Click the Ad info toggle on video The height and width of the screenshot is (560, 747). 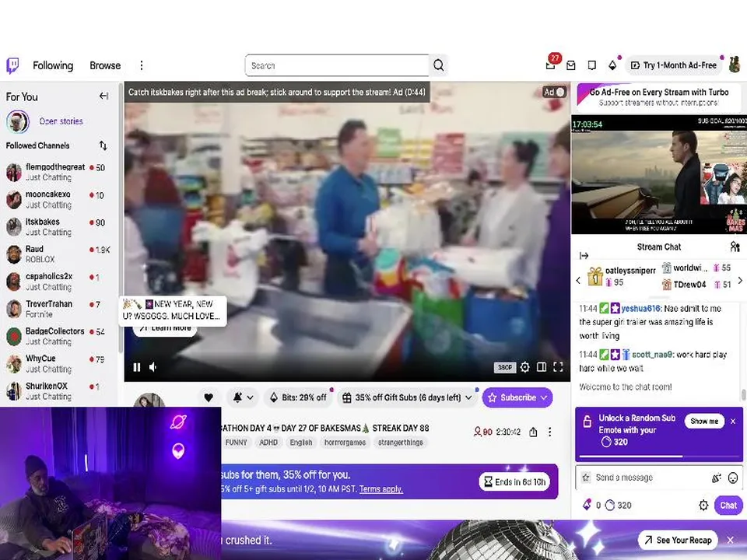(555, 92)
